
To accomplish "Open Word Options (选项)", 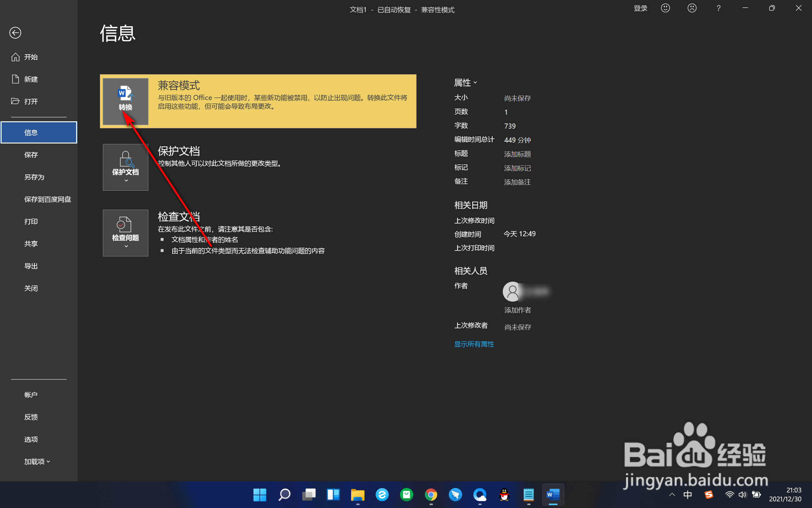I will 39,439.
